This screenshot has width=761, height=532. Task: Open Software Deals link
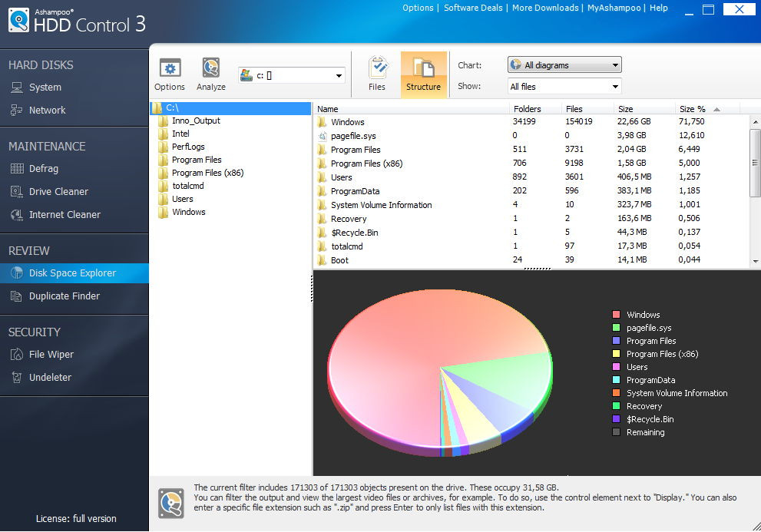tap(473, 8)
